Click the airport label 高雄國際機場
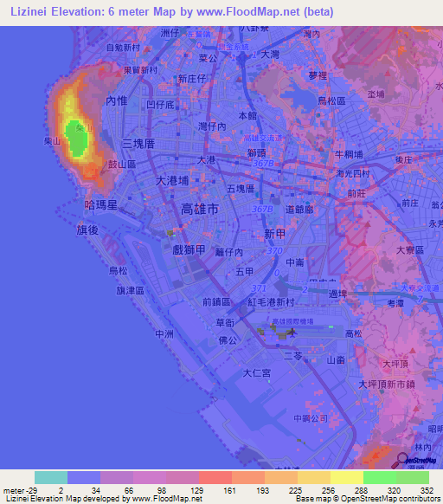This screenshot has height=504, width=443. (292, 321)
